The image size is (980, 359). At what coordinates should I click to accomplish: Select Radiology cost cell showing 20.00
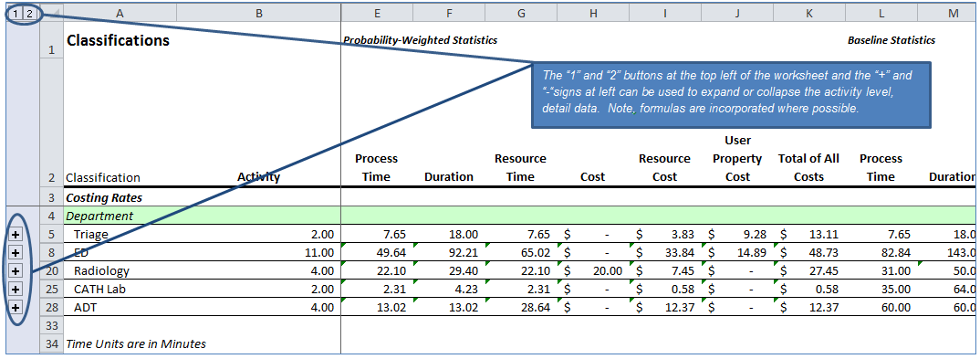click(x=592, y=270)
